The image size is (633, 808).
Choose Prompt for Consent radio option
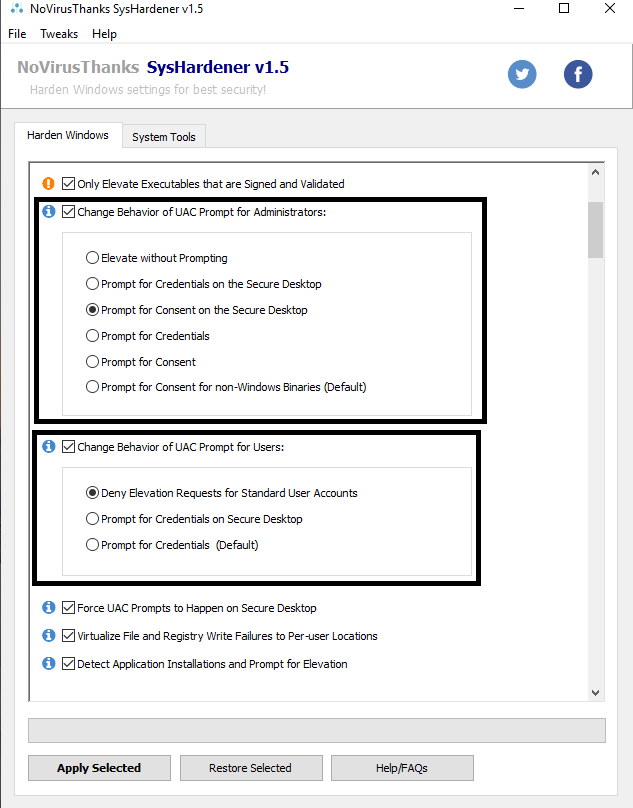pos(92,362)
